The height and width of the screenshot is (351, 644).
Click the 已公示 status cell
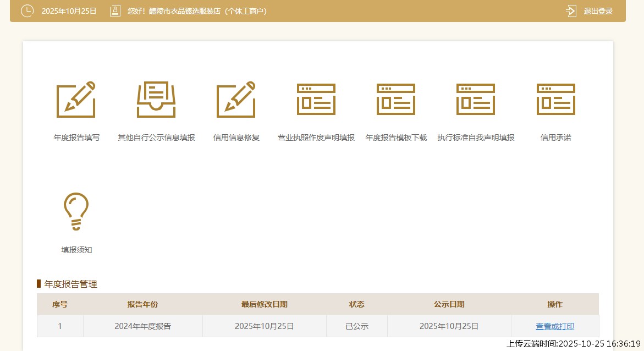(x=356, y=326)
